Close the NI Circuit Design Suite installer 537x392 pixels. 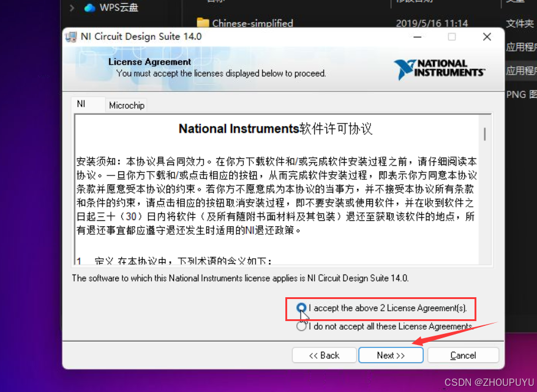tap(487, 37)
